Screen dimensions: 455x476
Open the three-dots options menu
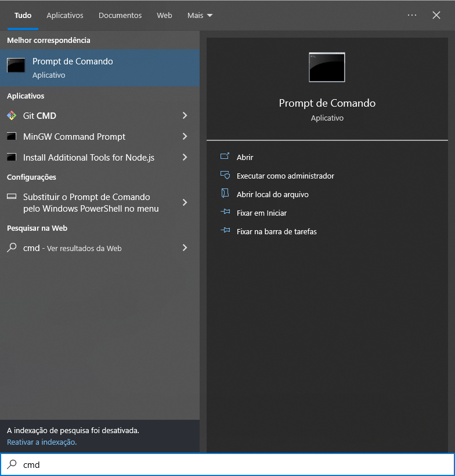point(412,15)
